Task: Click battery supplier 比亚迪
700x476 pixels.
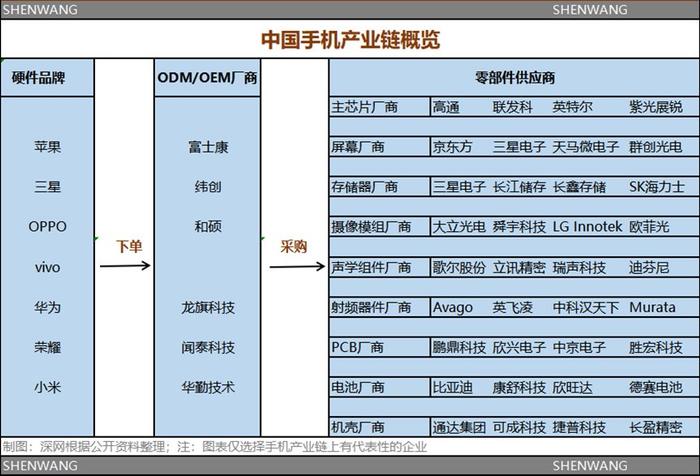Action: (453, 387)
